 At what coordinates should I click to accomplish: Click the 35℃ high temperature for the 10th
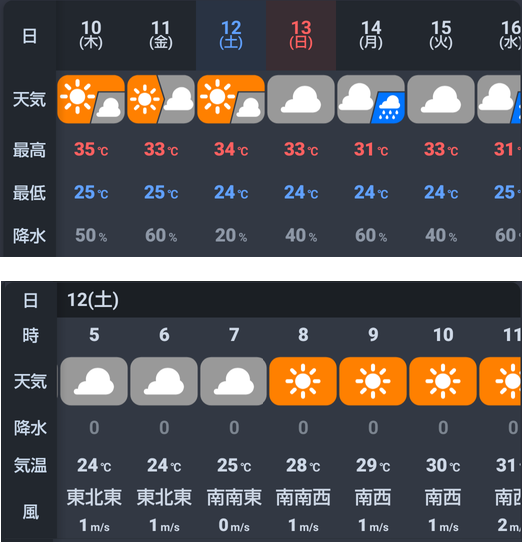pos(91,150)
